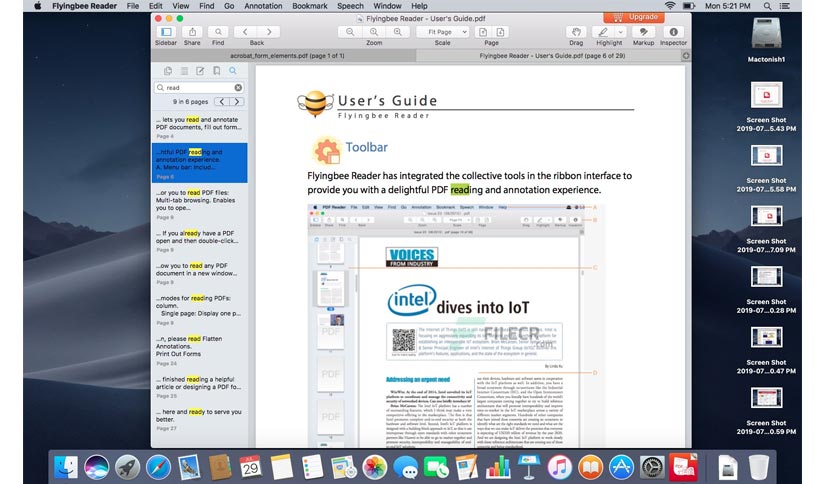Select result 'modes for reading PDFs'
Screen dimensions: 836x484
(x=199, y=310)
